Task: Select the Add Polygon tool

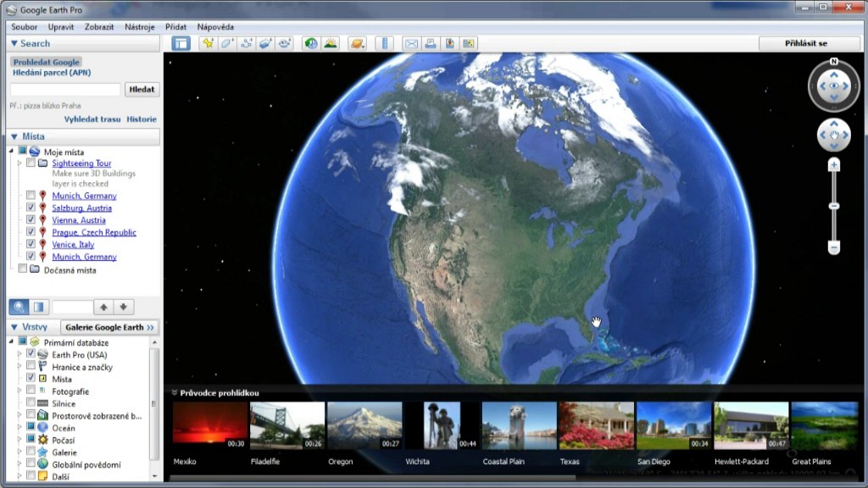Action: [226, 43]
